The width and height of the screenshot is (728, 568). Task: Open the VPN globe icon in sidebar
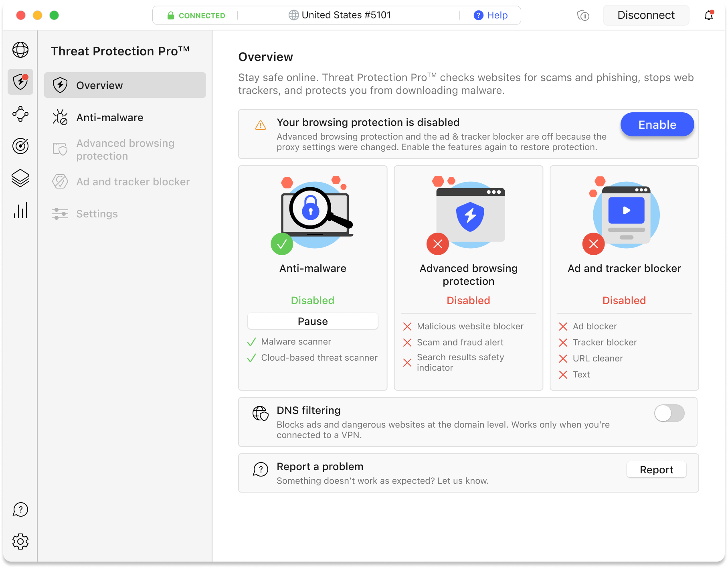tap(20, 50)
